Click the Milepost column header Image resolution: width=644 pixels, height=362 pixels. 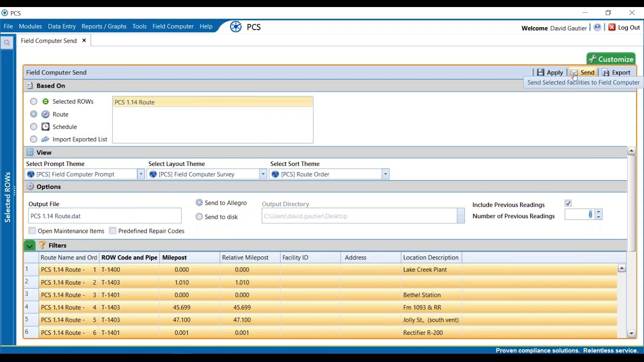click(190, 257)
